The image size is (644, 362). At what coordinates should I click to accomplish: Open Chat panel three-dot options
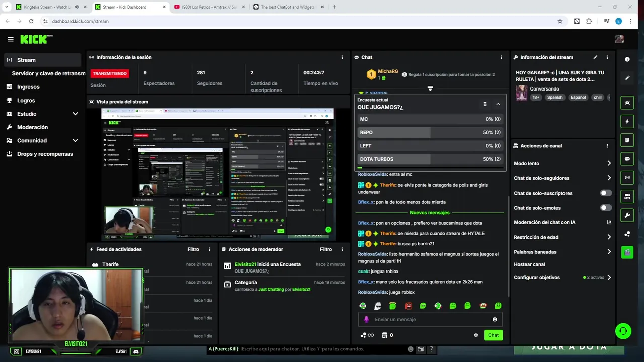point(501,57)
